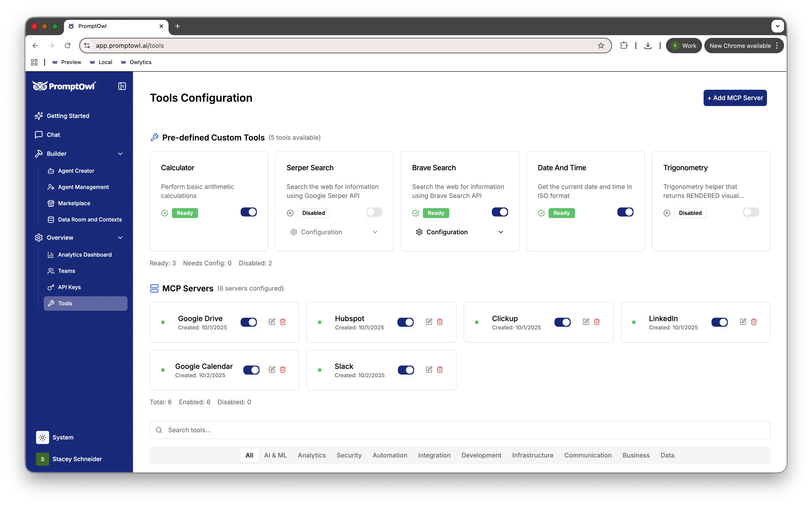Click the System theme icon
Image resolution: width=812 pixels, height=506 pixels.
[42, 437]
